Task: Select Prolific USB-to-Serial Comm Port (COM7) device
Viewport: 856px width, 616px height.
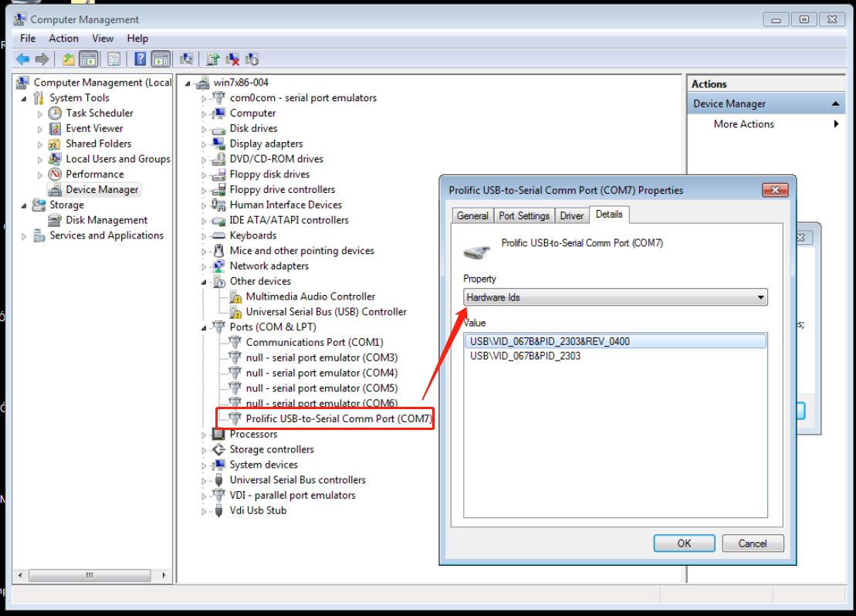Action: (339, 419)
